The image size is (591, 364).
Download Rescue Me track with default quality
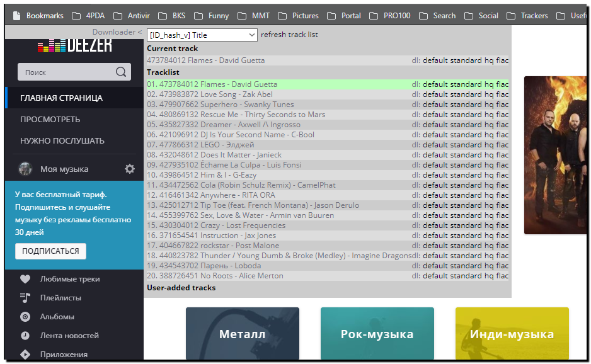[x=435, y=115]
